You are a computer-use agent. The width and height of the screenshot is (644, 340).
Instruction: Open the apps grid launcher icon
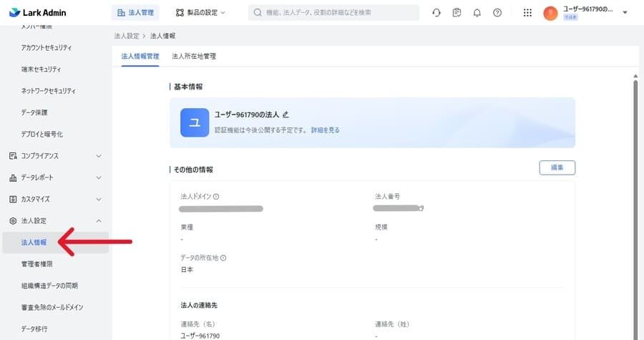click(527, 13)
